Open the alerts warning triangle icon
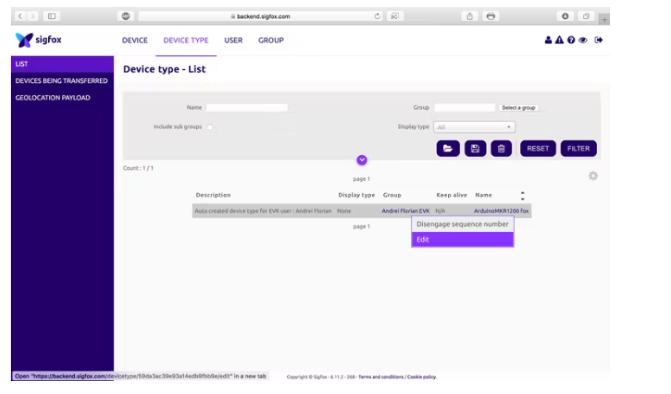 [x=559, y=40]
